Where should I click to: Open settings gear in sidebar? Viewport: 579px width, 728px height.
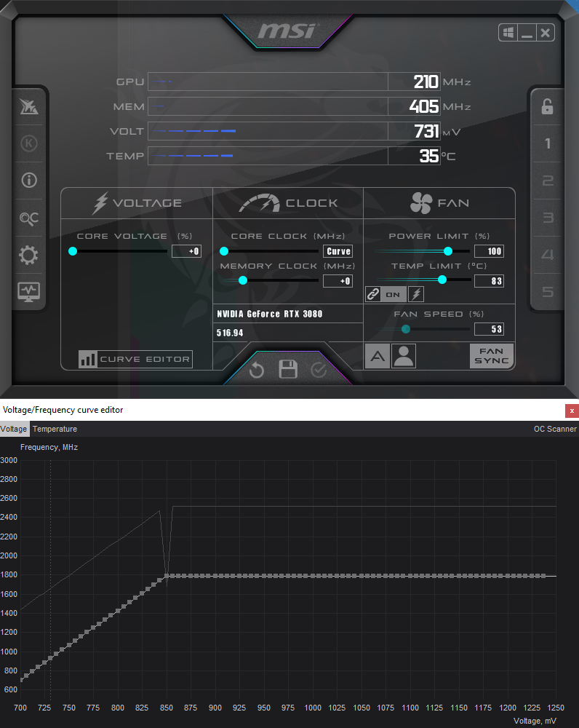point(29,255)
